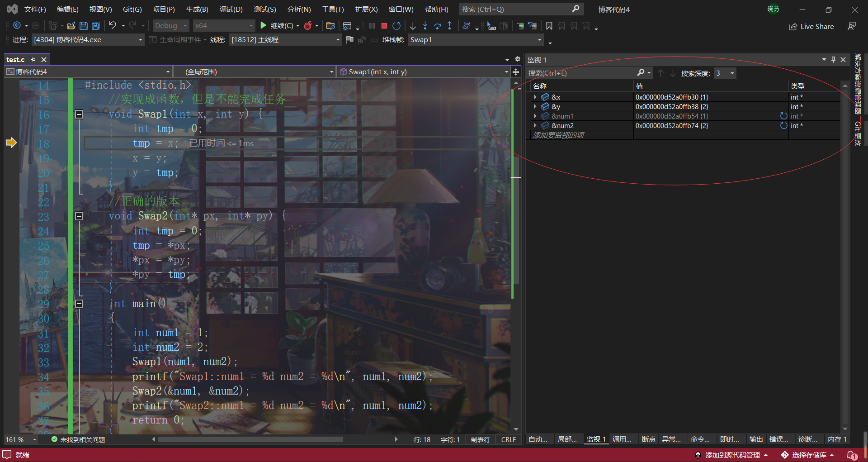Screen dimensions: 868x462
Task: Close the 监视 1 watch panel
Action: click(843, 60)
